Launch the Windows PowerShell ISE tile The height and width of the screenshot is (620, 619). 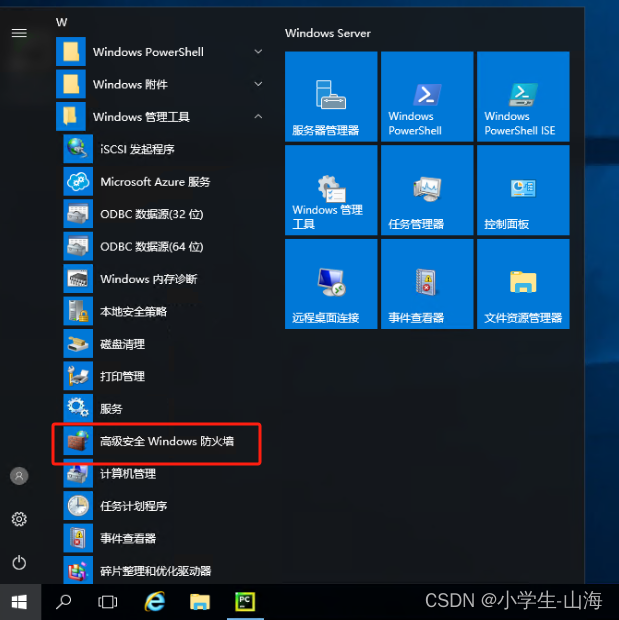(523, 96)
